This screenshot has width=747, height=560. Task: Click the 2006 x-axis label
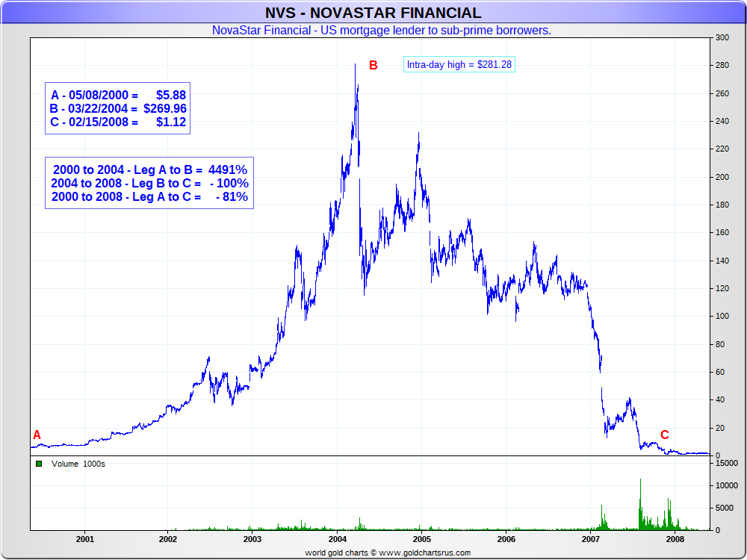coord(506,539)
